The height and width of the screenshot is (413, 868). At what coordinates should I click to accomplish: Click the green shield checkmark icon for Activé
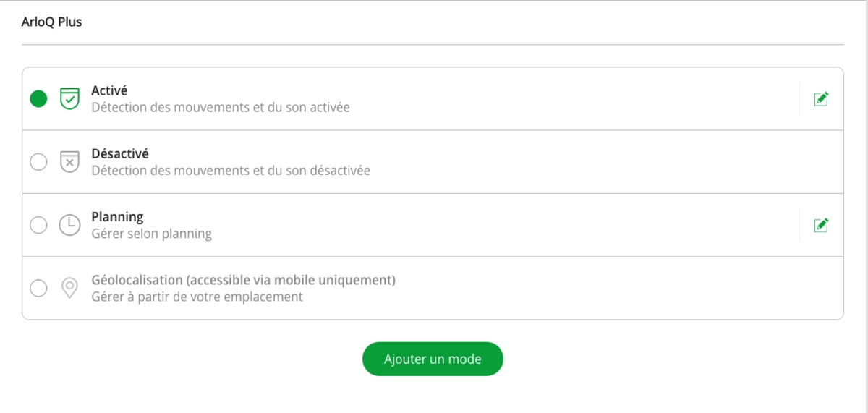[69, 99]
